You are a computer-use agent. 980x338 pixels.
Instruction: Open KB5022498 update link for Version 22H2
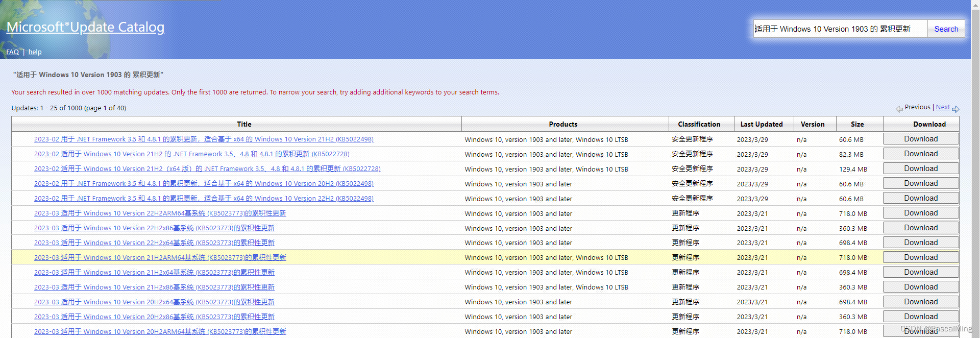click(204, 199)
